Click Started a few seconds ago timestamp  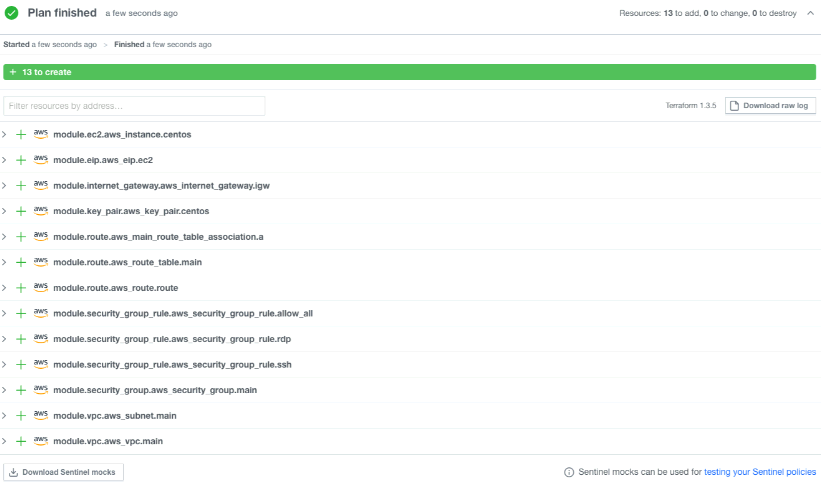pos(50,45)
